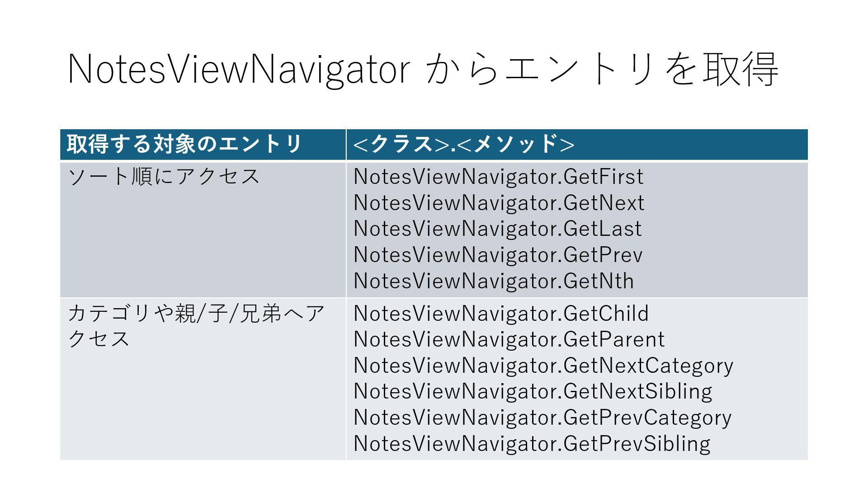Image resolution: width=868 pixels, height=488 pixels.
Task: Click the NotesViewNavigator.GetPrev line
Action: pos(498,255)
